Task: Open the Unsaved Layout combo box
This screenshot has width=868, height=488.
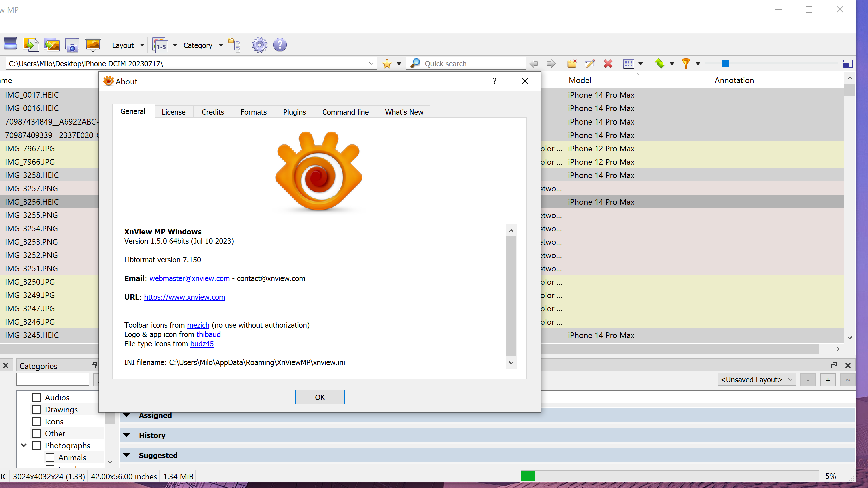Action: (756, 380)
